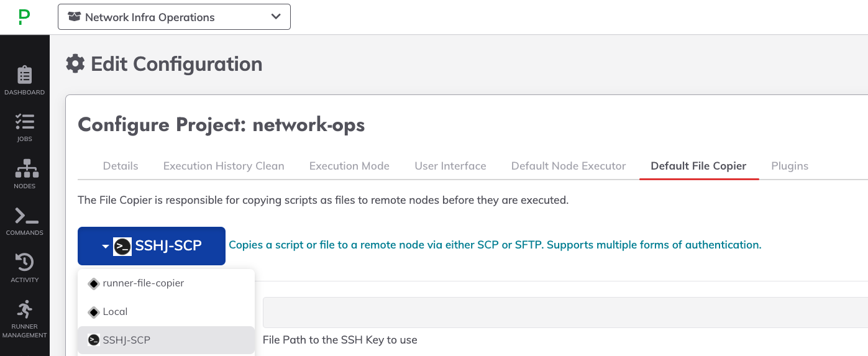Open the Network Infra Operations project dropdown
868x356 pixels.
coord(174,17)
